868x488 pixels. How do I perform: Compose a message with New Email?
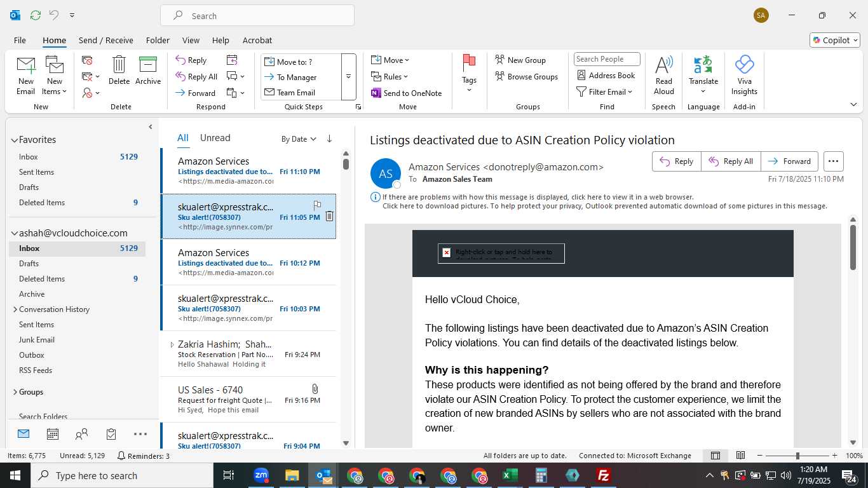click(x=25, y=75)
